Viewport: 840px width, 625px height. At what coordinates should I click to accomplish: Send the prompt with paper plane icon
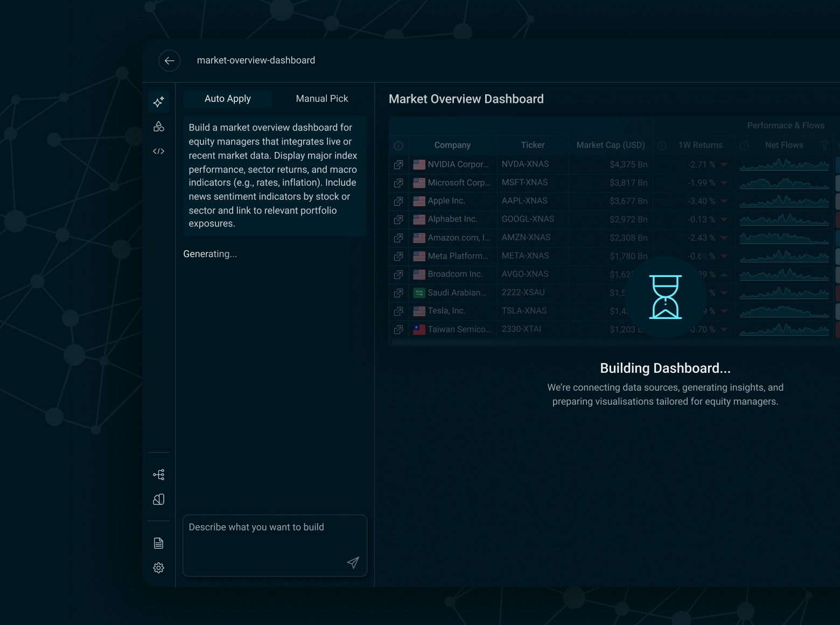tap(353, 563)
